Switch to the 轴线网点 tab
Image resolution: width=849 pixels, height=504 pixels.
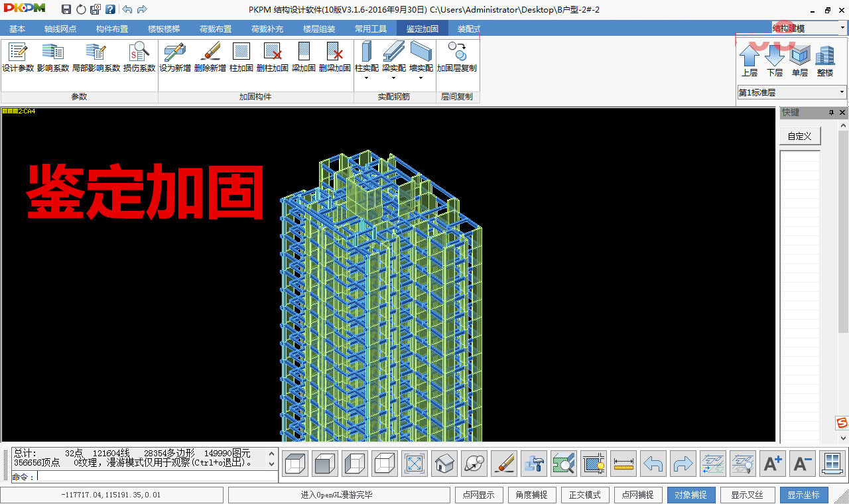tap(60, 29)
